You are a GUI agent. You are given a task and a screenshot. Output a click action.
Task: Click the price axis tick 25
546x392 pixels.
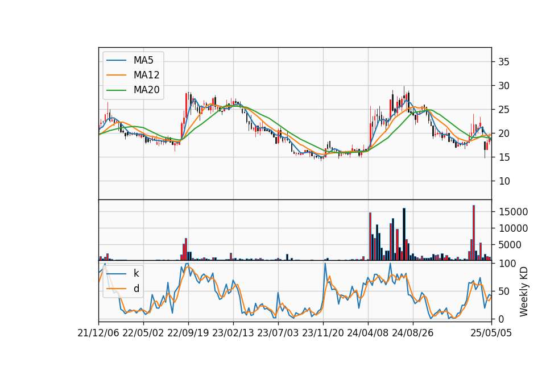click(x=503, y=110)
